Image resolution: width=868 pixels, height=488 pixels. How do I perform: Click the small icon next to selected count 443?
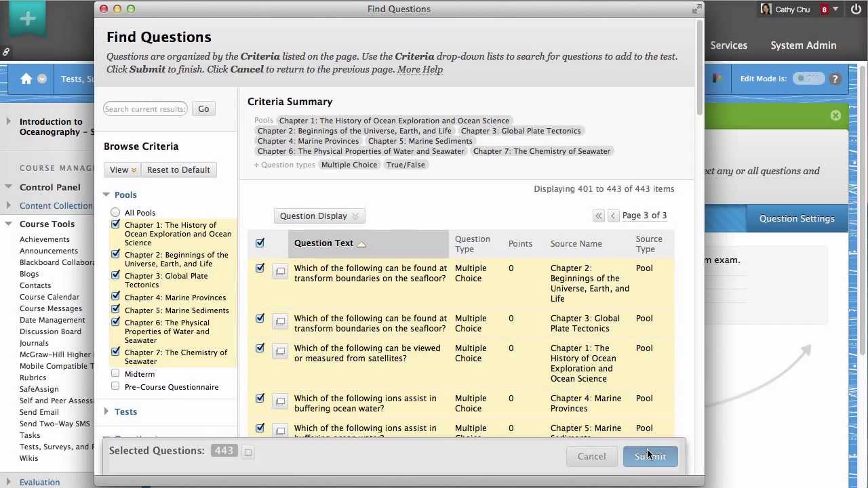point(248,452)
